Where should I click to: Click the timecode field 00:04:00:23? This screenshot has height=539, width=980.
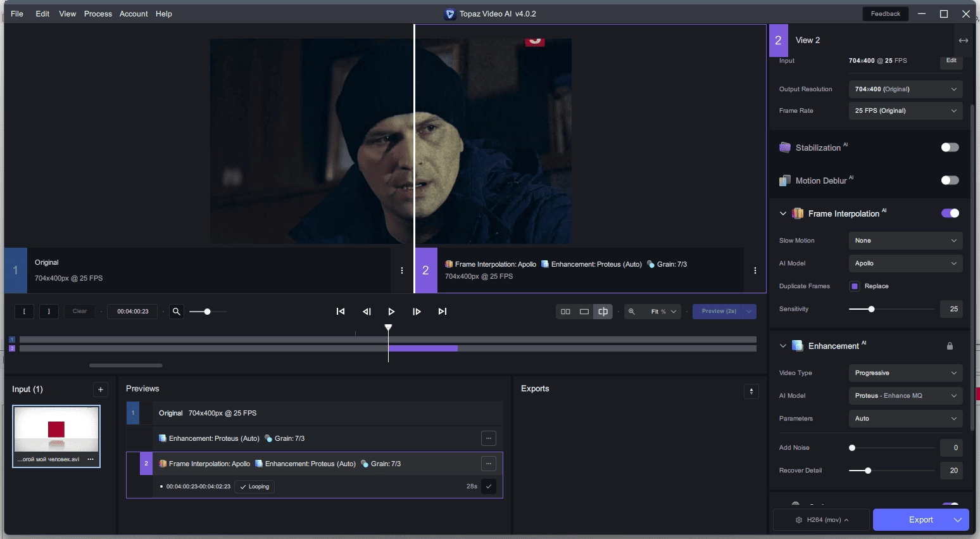pyautogui.click(x=133, y=311)
